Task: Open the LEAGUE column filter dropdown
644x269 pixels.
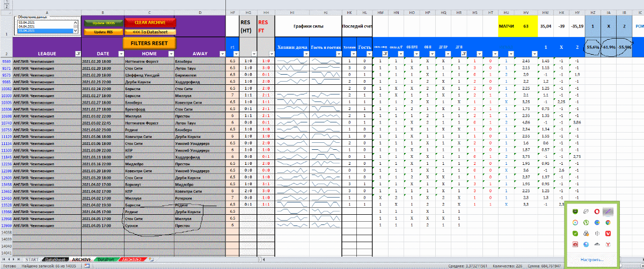Action: [x=77, y=54]
